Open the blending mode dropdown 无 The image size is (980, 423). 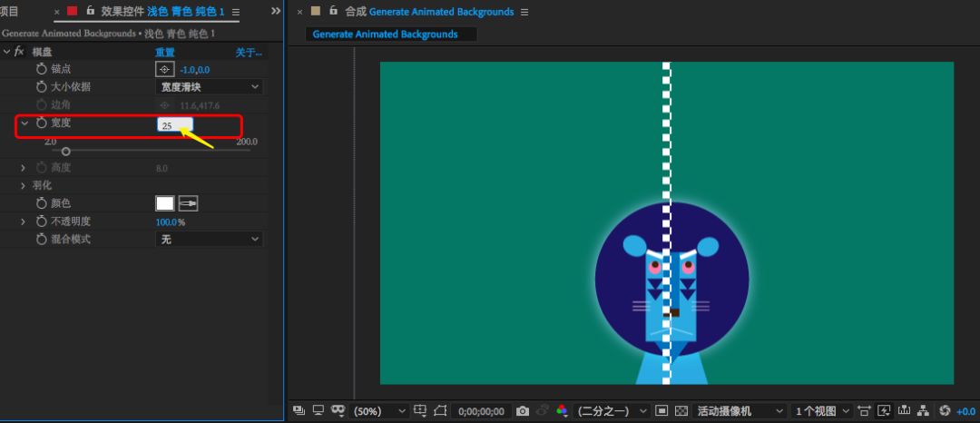(x=210, y=239)
